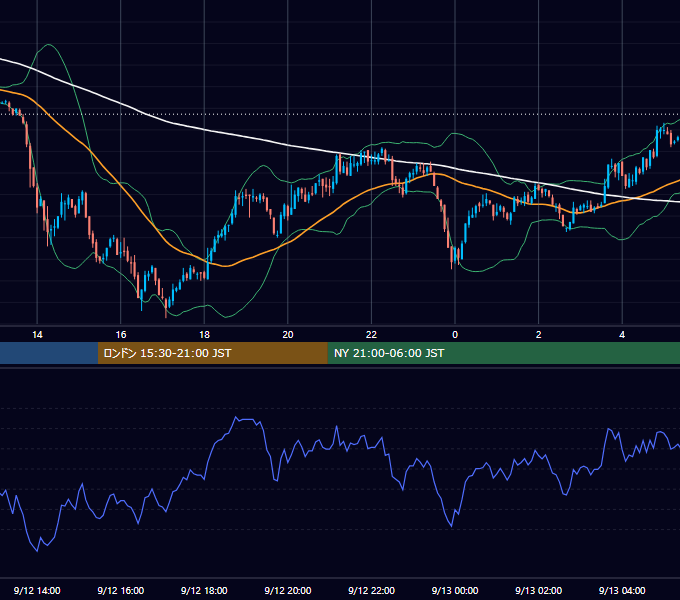This screenshot has width=680, height=600.
Task: Click the 9/13 00:00 time label
Action: coord(455,590)
